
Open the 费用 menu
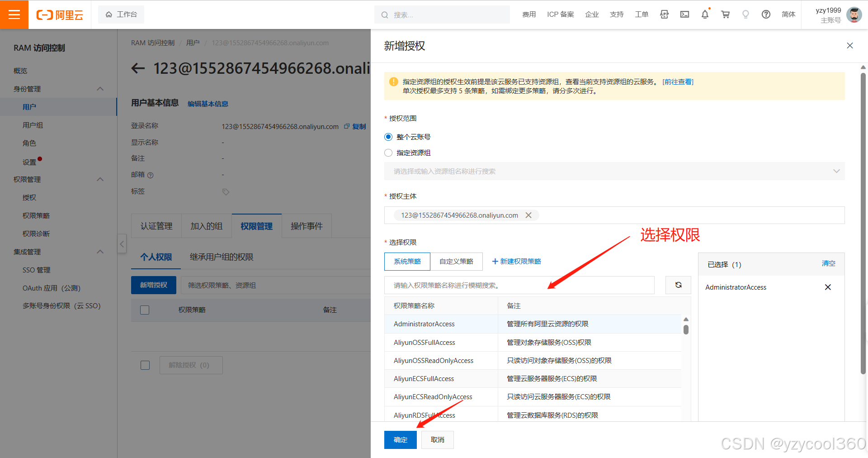click(x=529, y=14)
